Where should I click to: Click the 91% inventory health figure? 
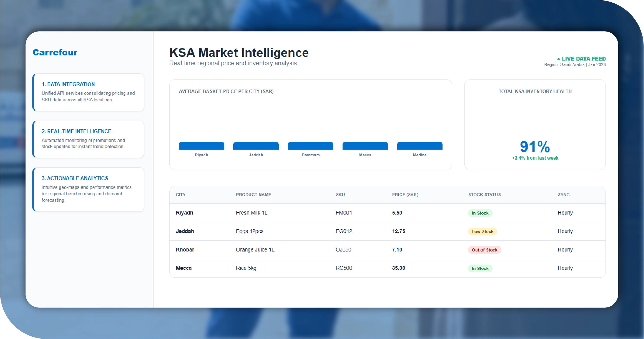pyautogui.click(x=535, y=147)
